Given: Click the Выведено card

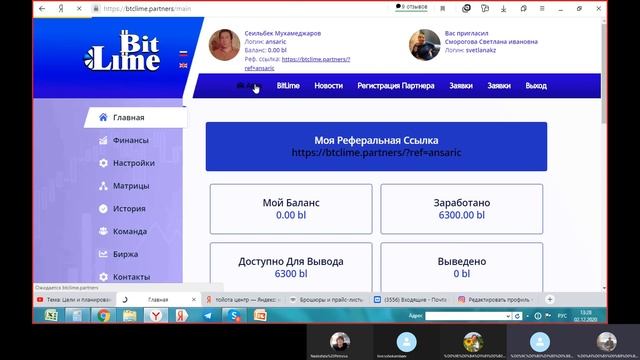Looking at the screenshot, I should pyautogui.click(x=462, y=267).
